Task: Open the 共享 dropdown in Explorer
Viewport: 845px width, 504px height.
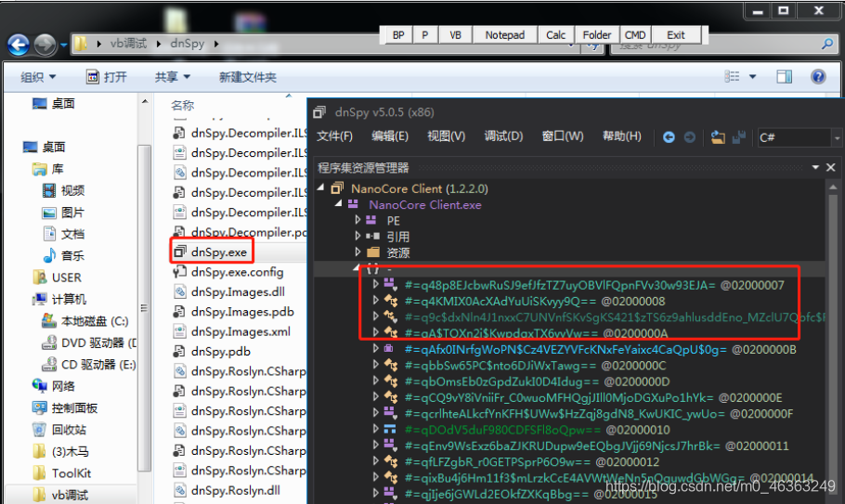Action: pos(173,77)
